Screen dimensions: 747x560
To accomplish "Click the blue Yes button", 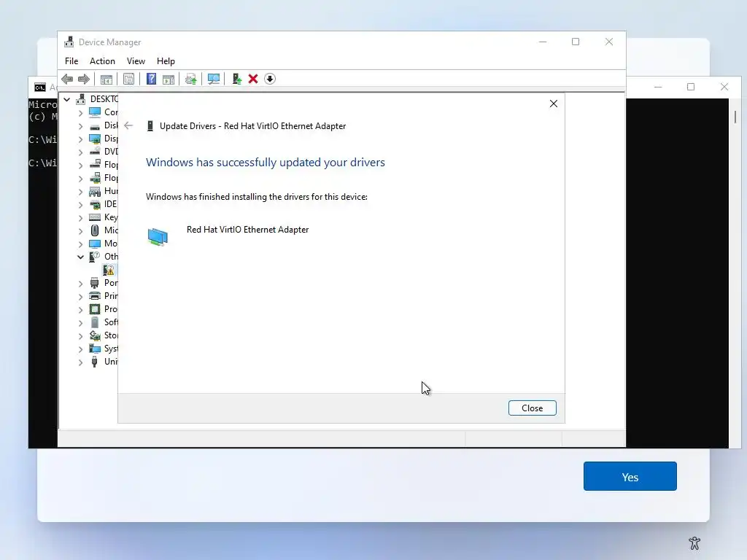I will (x=630, y=476).
